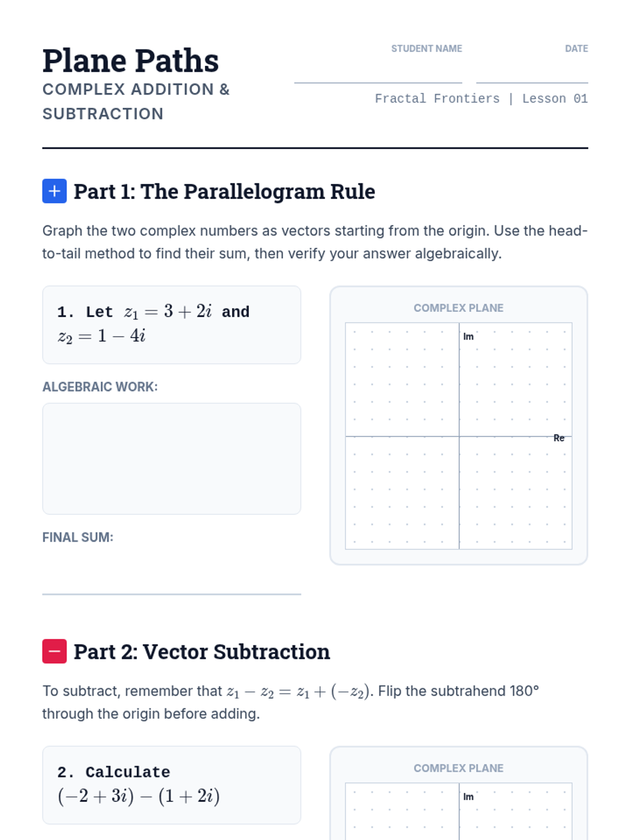Click the Re axis label in the first complex plane
Image resolution: width=630 pixels, height=840 pixels.
[559, 438]
